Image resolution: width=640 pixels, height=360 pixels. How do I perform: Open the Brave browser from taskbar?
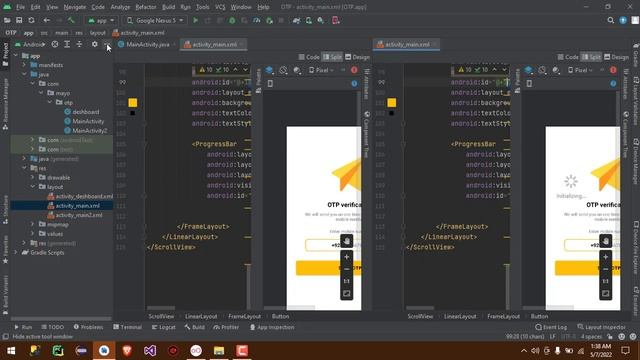click(127, 351)
